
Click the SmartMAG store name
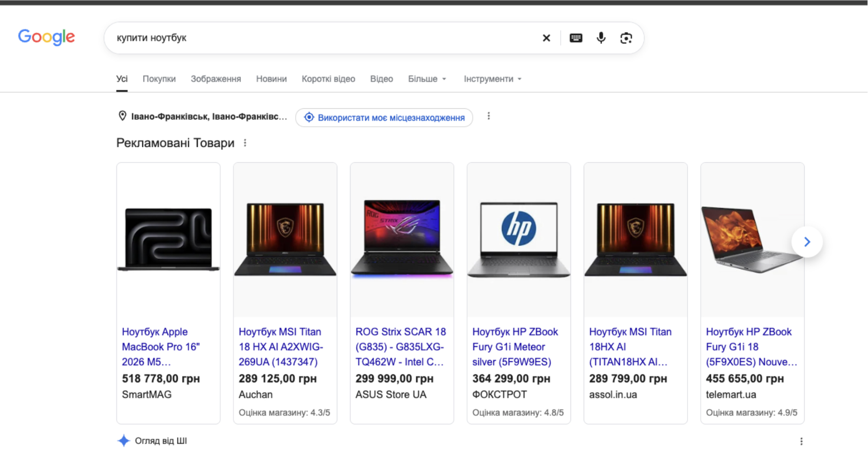[x=147, y=395]
